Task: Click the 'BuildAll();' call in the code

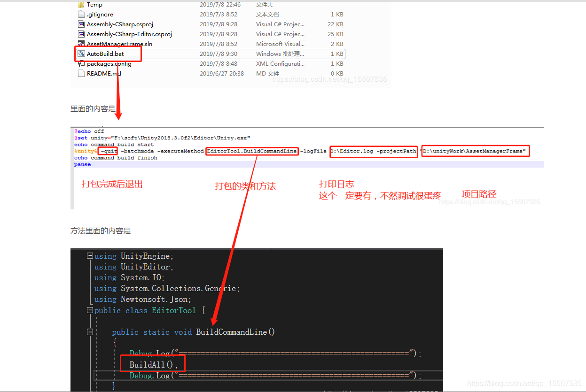Action: [x=154, y=365]
